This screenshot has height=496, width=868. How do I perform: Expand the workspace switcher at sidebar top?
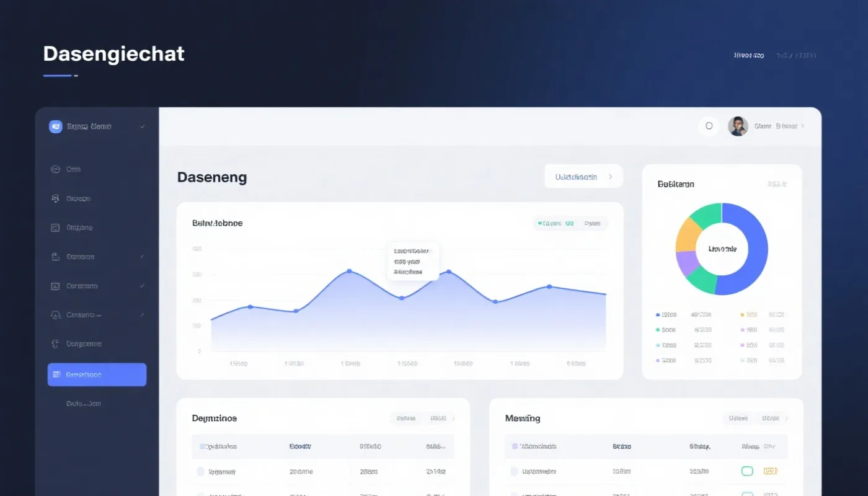(143, 126)
